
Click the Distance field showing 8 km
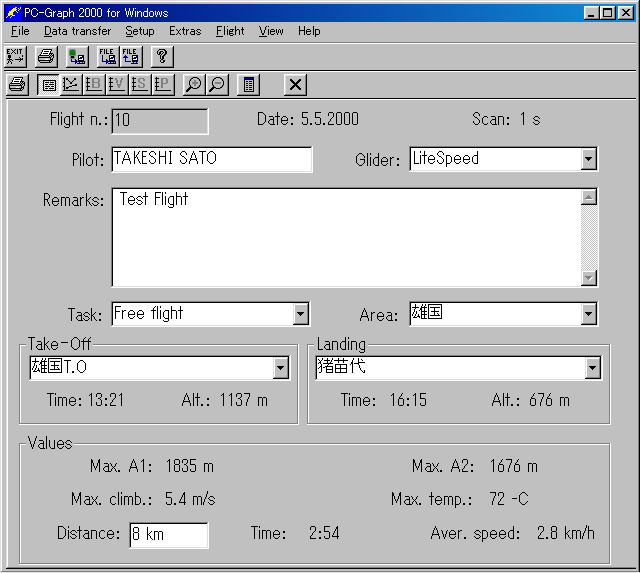tap(169, 535)
